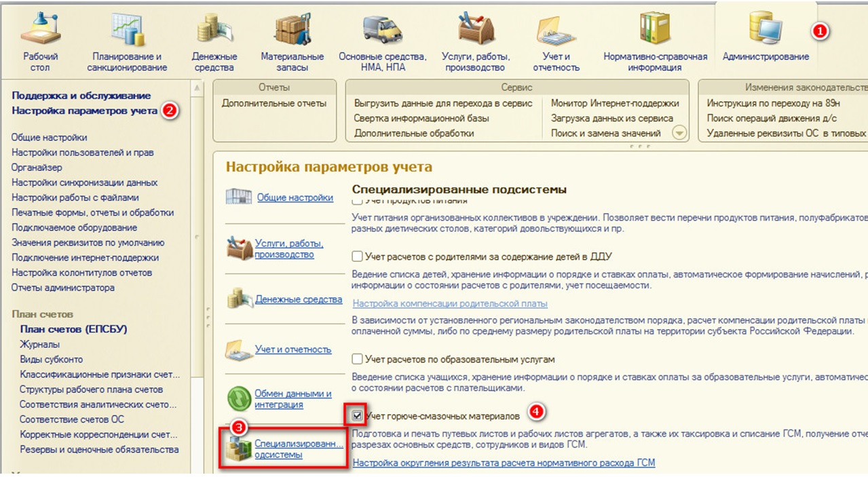
Task: Expand the Сервис panel dropdown arrow
Action: point(679,133)
